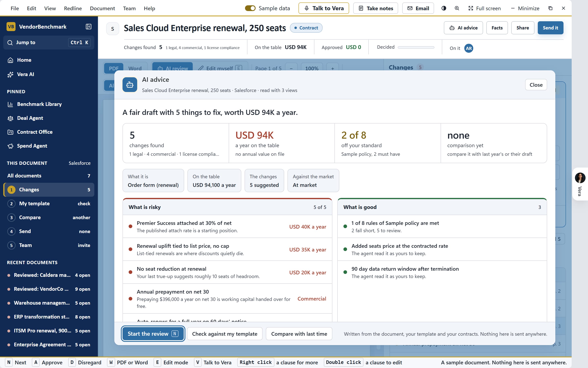Select the Against the market card

coord(313,181)
